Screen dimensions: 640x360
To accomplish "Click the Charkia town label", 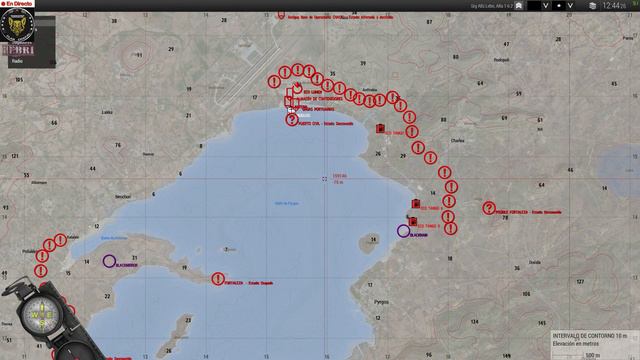I will pos(458,141).
